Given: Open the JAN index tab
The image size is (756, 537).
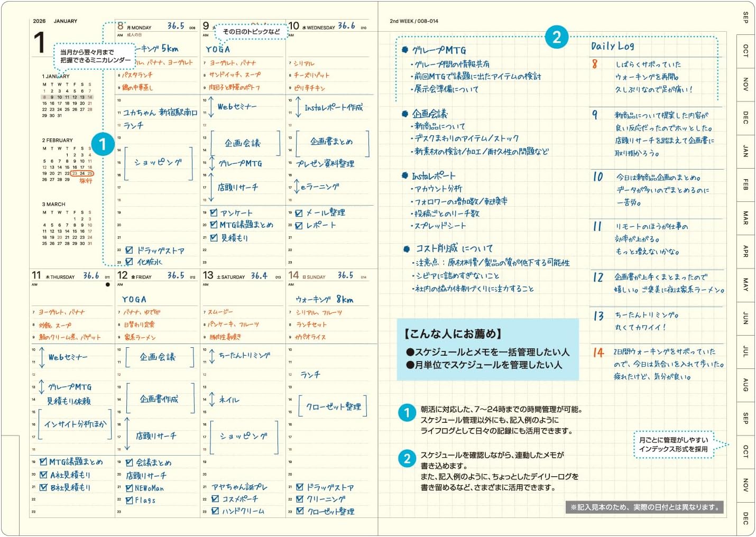Looking at the screenshot, I should click(745, 151).
